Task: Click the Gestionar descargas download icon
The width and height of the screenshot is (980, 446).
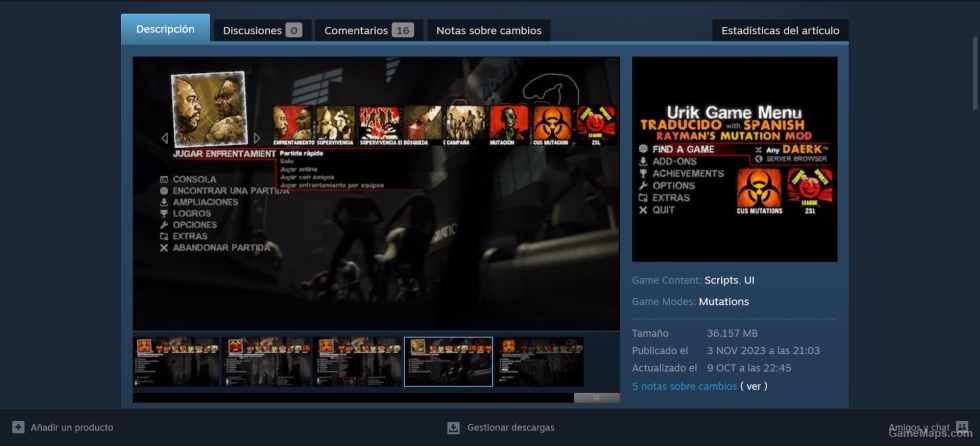Action: click(x=454, y=428)
